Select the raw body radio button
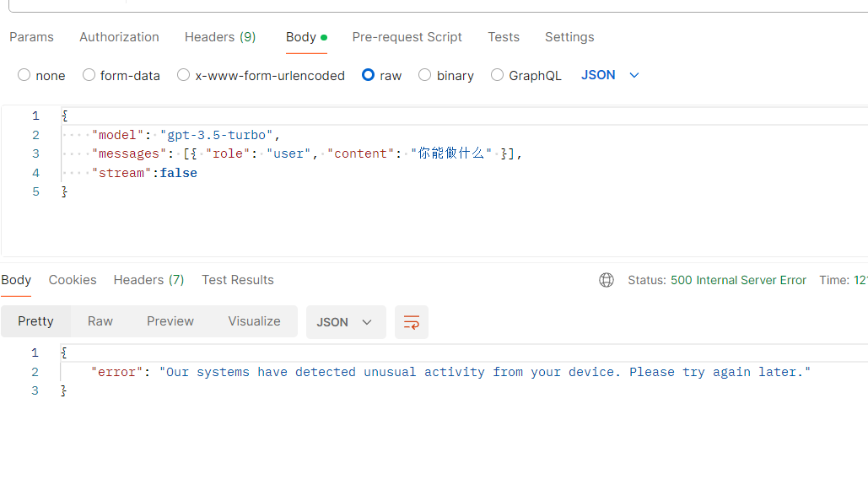The width and height of the screenshot is (868, 479). point(368,75)
